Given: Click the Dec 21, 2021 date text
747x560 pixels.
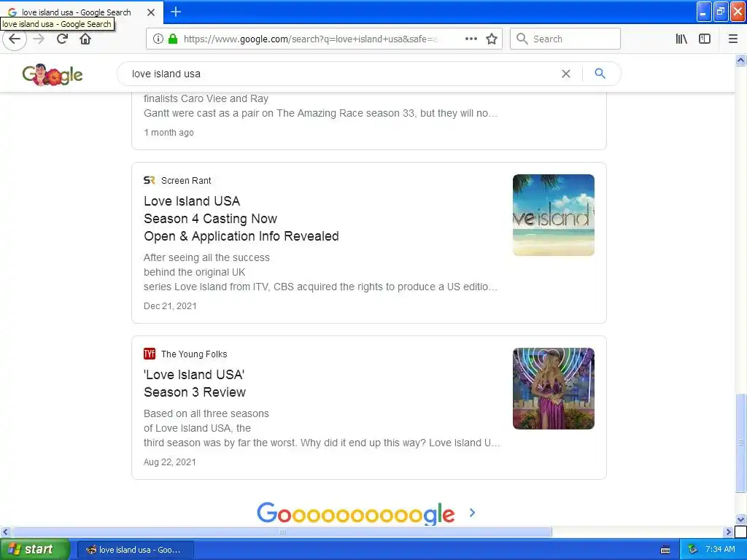Looking at the screenshot, I should pyautogui.click(x=170, y=306).
